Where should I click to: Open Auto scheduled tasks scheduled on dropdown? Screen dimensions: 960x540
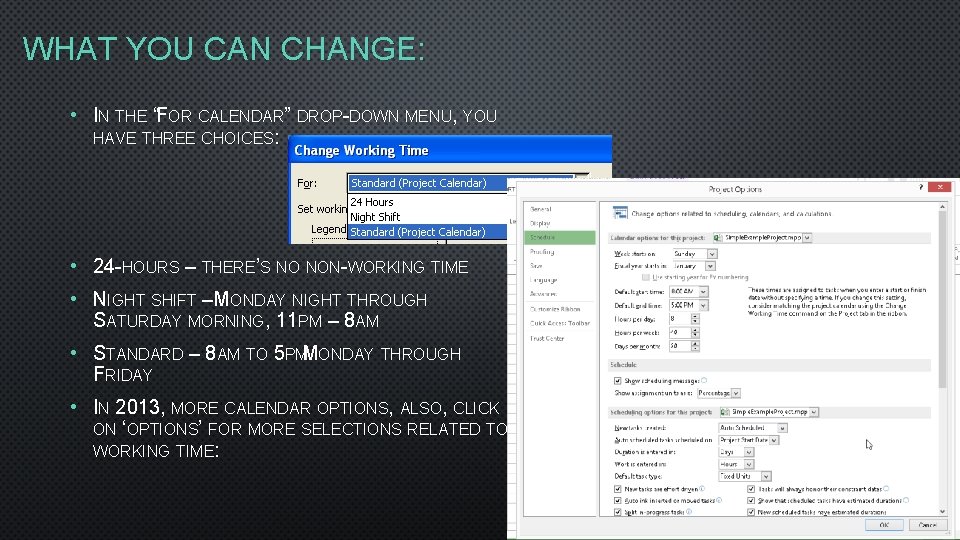(x=774, y=440)
